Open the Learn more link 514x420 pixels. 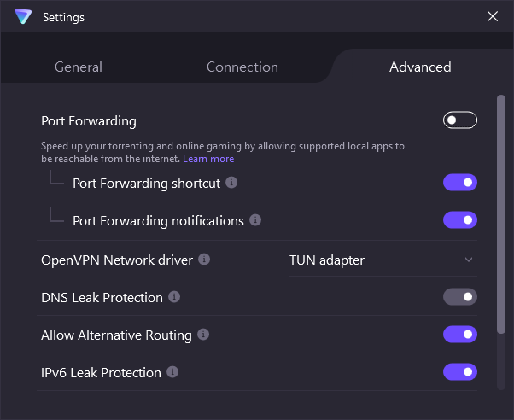[x=208, y=159]
